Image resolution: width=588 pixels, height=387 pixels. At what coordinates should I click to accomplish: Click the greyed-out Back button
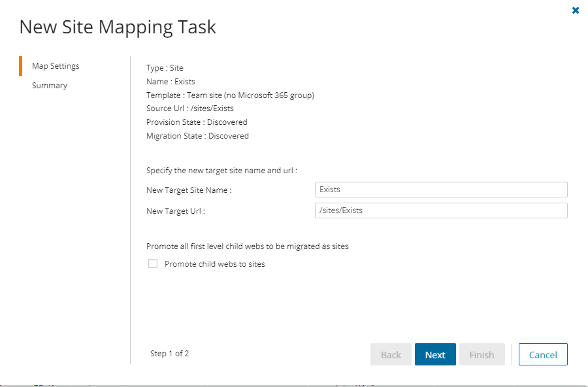391,354
